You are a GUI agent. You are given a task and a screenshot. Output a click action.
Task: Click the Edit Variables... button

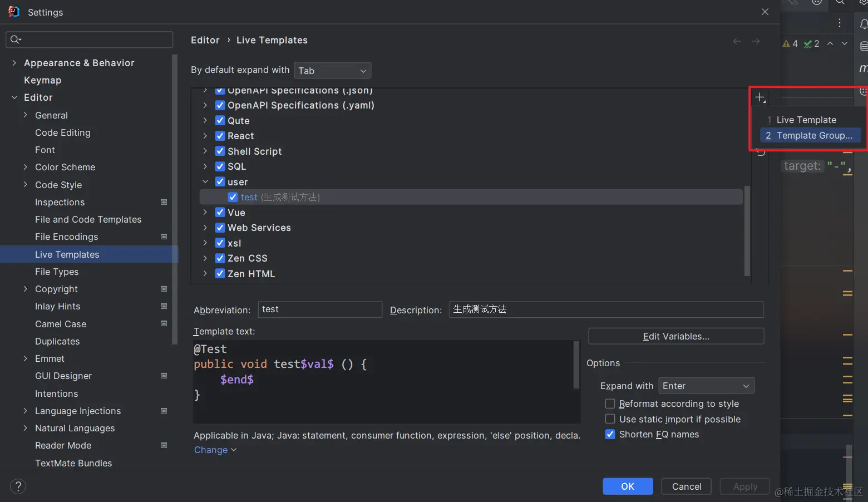pos(676,336)
